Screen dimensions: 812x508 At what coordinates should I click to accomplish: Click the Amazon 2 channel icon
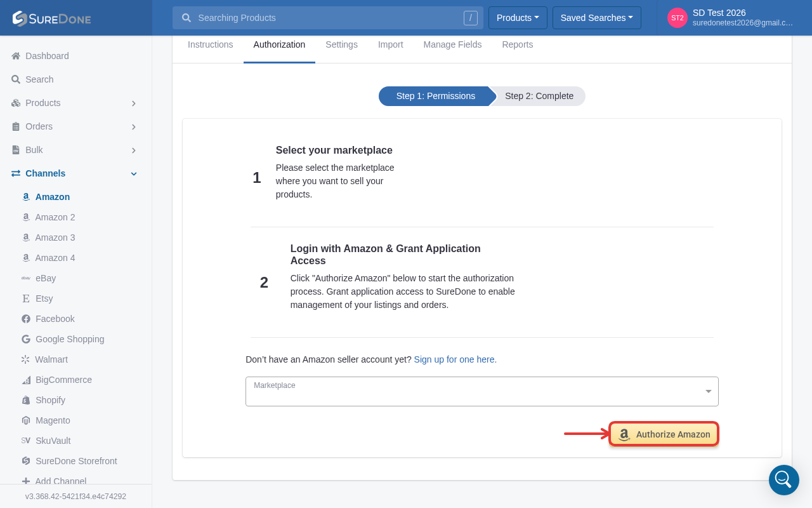click(26, 217)
